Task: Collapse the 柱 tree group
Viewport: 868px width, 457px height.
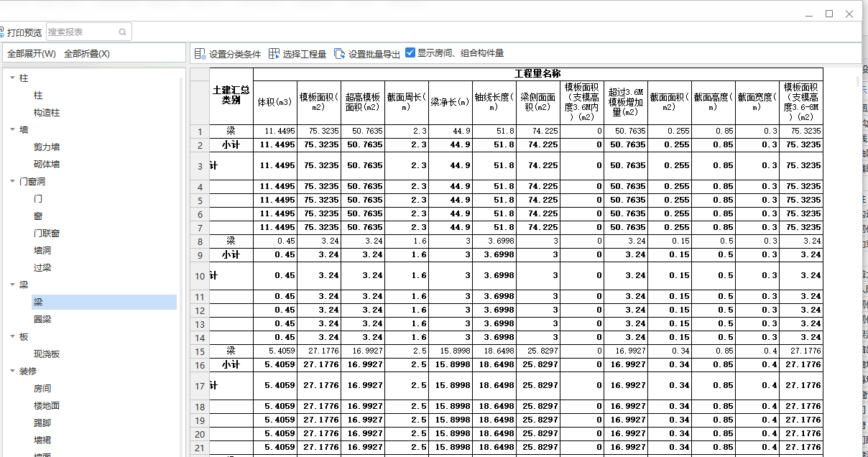Action: pos(12,78)
